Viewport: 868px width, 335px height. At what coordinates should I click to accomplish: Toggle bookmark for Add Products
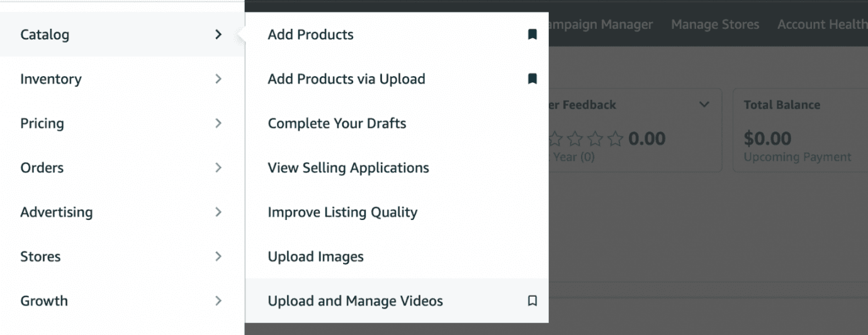click(532, 35)
